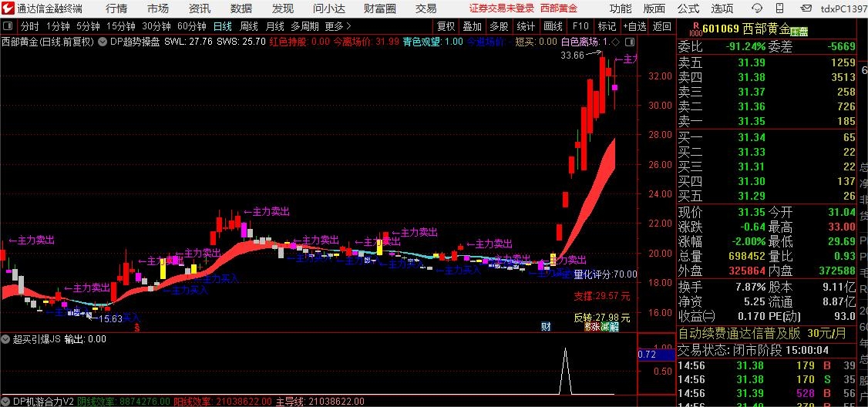Expand the 超买引爆JS indicator dropdown
Viewport: 868px width, 407px height.
pyautogui.click(x=6, y=339)
